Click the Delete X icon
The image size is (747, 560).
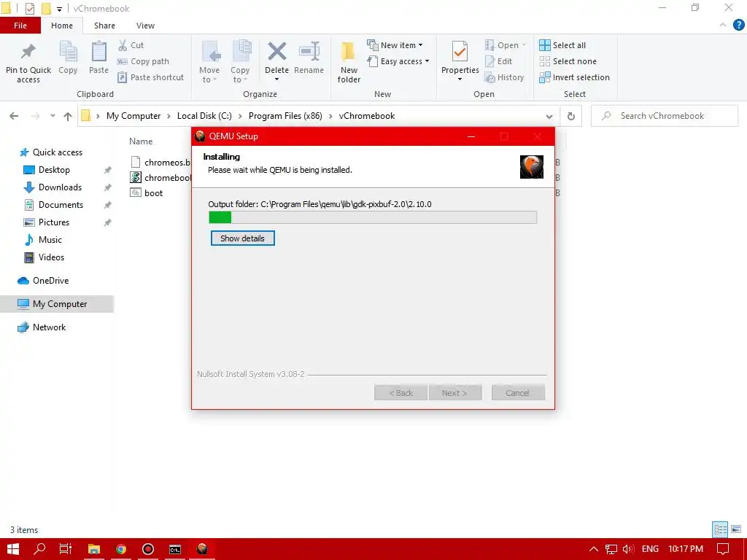tap(276, 52)
